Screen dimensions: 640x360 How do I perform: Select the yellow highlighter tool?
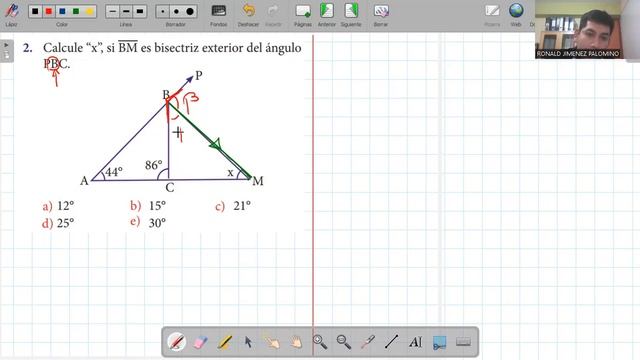(224, 342)
